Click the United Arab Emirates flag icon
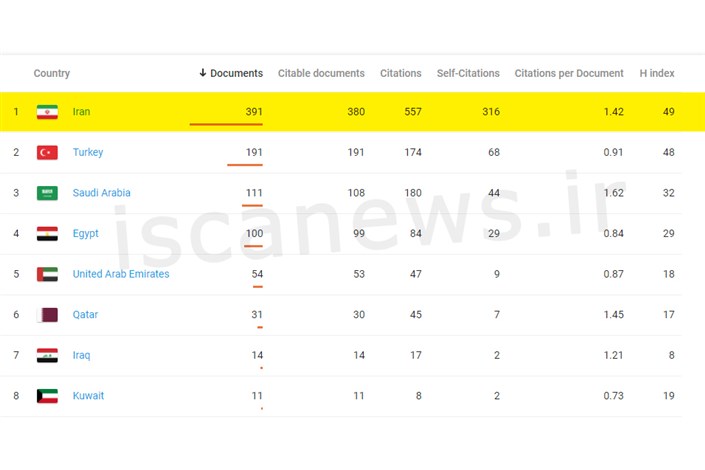Screen dimensions: 705x470 pos(47,274)
